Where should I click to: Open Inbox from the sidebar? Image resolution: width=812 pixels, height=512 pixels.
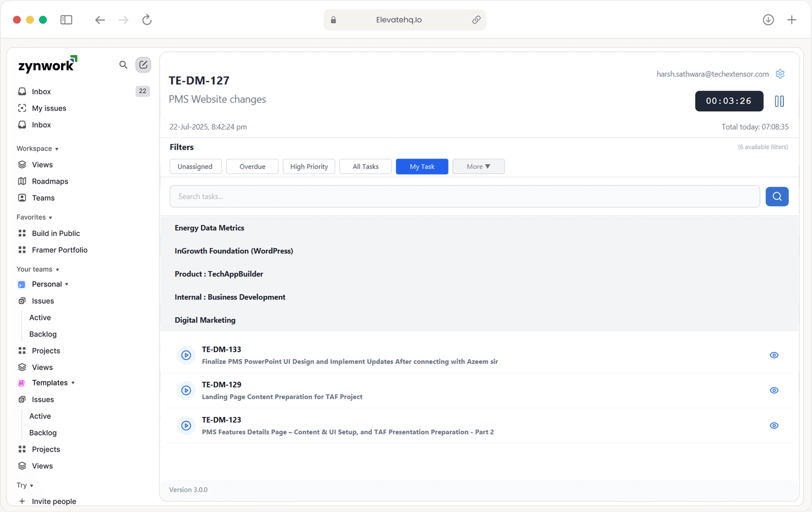pyautogui.click(x=42, y=91)
